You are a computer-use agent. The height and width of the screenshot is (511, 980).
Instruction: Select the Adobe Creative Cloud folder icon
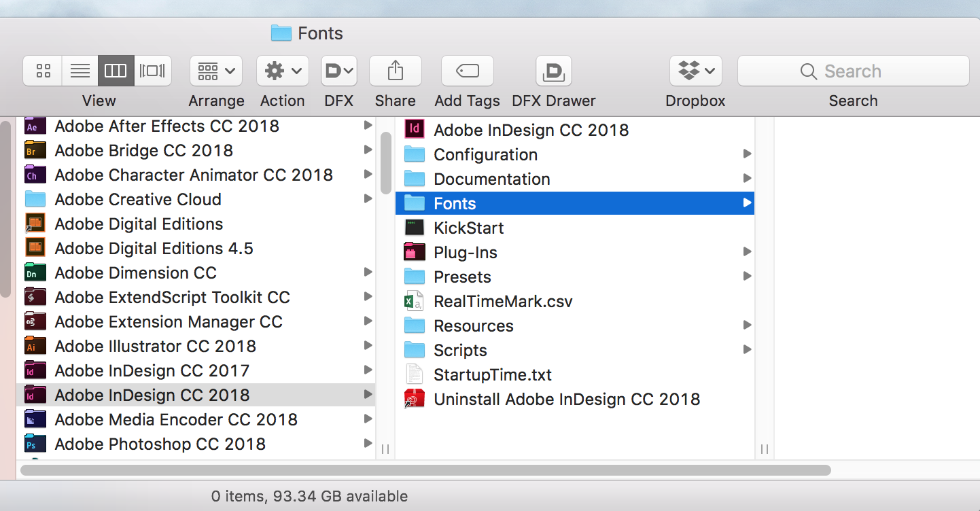click(35, 200)
